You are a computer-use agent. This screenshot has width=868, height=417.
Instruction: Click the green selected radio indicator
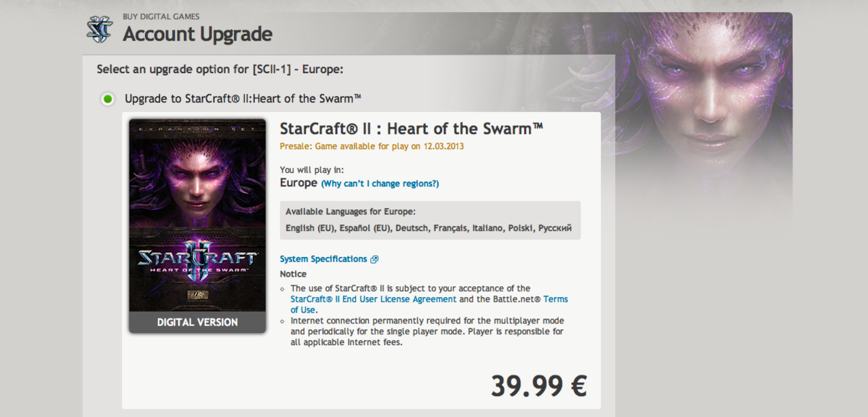[x=106, y=98]
